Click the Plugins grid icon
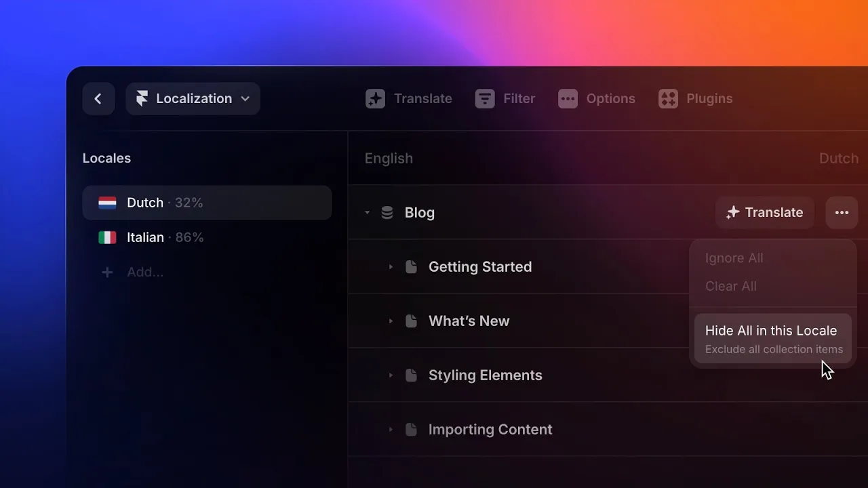This screenshot has width=868, height=488. coord(668,99)
